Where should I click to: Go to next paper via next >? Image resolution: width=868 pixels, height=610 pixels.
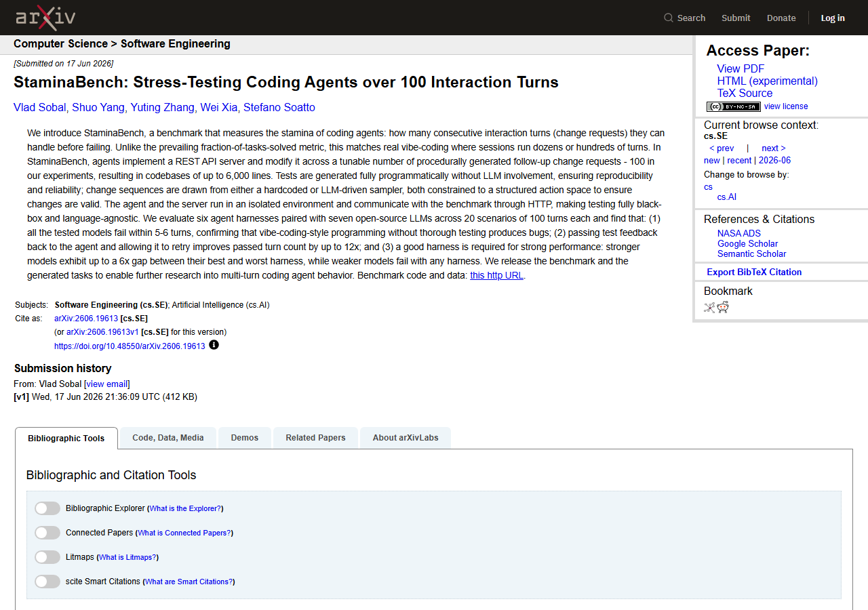click(x=774, y=148)
